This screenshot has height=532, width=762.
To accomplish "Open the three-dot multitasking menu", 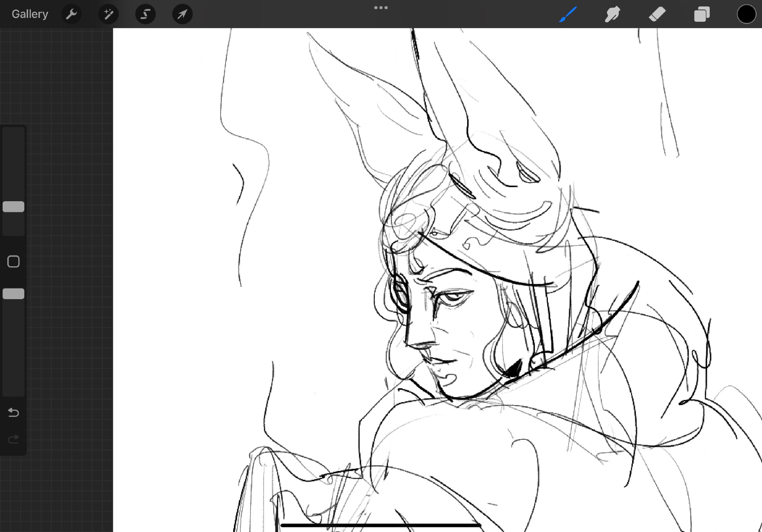I will [x=381, y=8].
